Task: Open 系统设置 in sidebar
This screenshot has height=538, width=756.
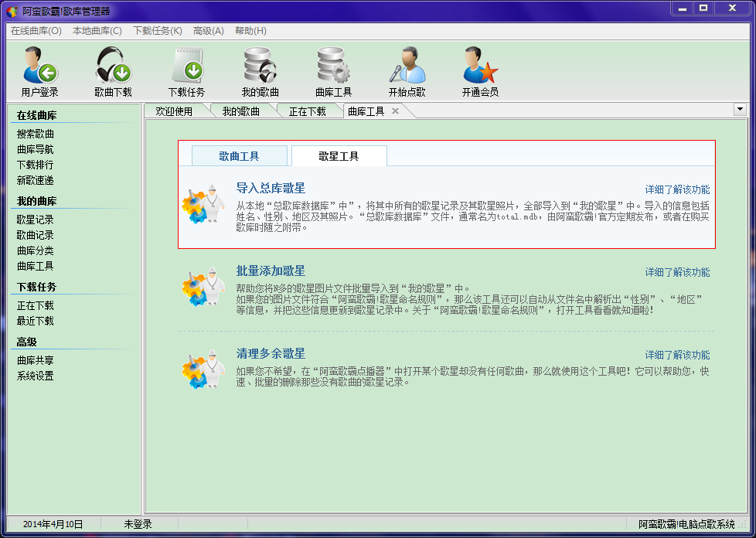Action: (x=36, y=376)
